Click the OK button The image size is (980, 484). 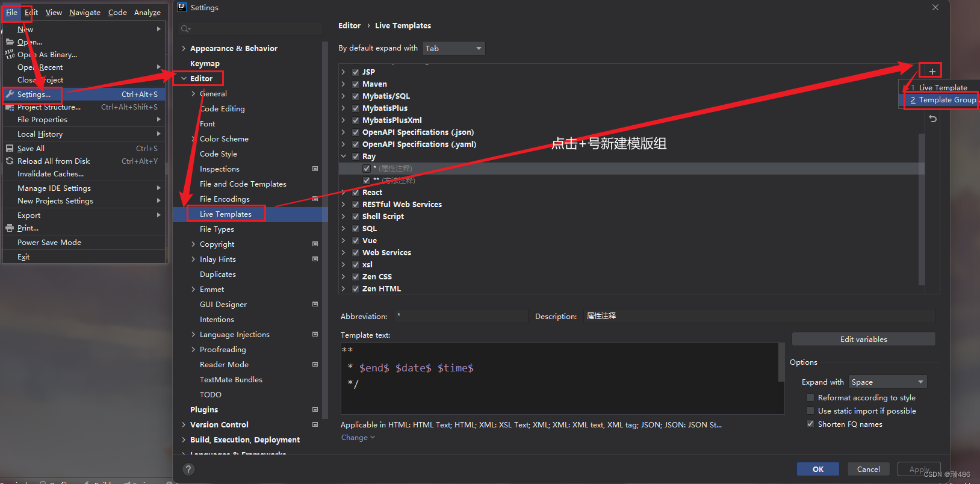pos(818,469)
